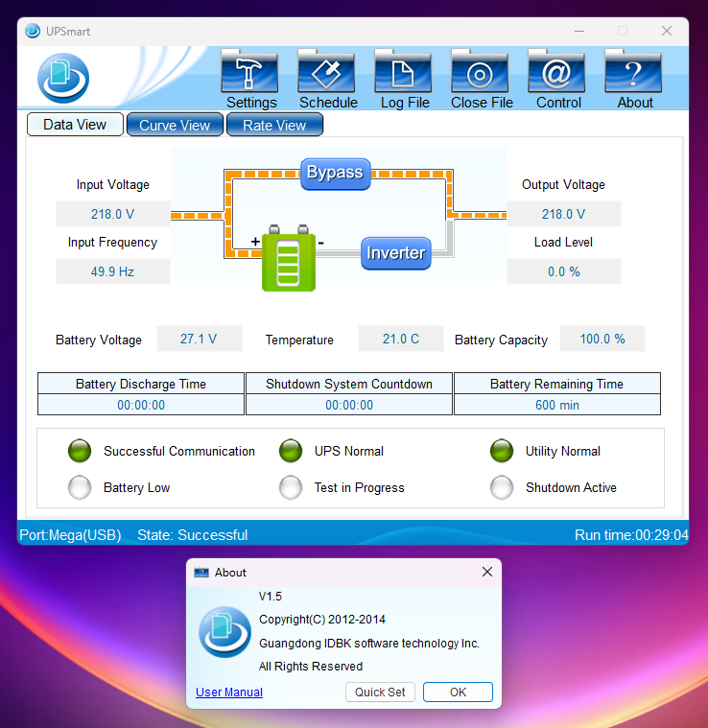Click the Input Voltage value field

pos(113,214)
